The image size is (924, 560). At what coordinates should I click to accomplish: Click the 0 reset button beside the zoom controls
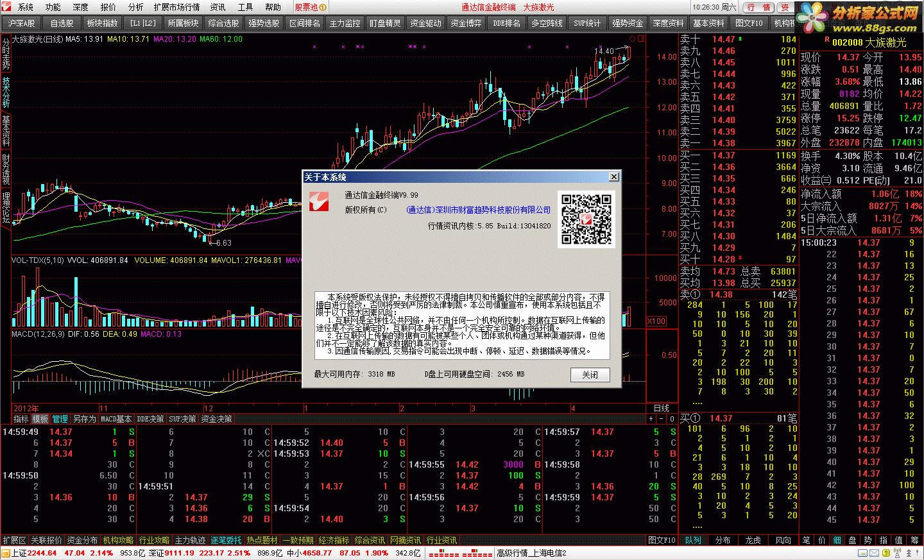tap(672, 419)
